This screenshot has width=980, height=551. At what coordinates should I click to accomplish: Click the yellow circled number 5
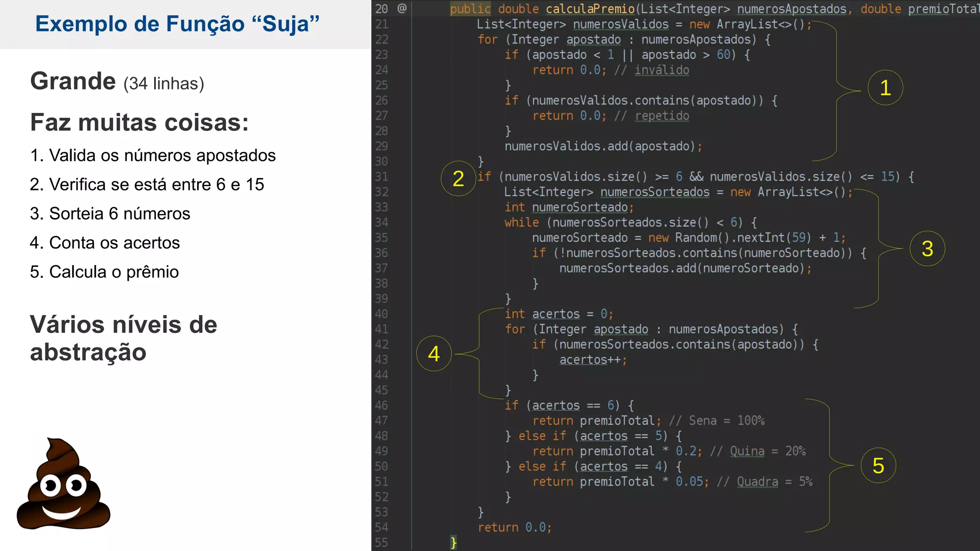click(x=878, y=466)
